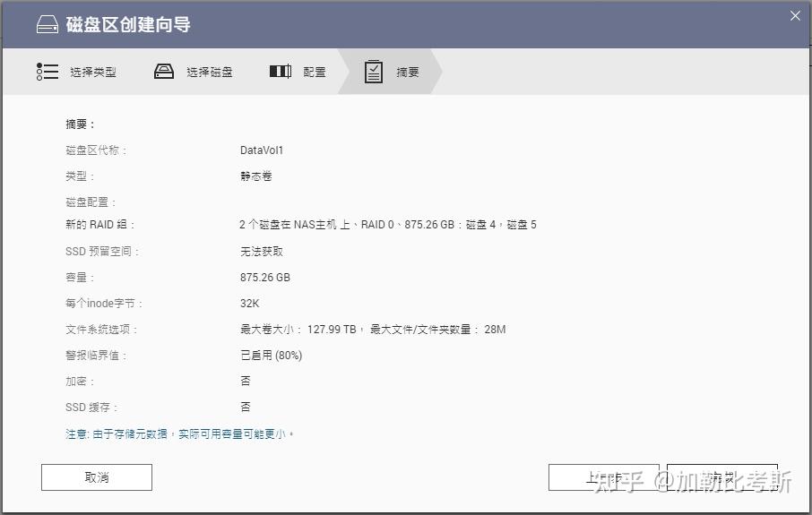Click the 摘要： heading
This screenshot has height=515, width=812.
coord(81,124)
